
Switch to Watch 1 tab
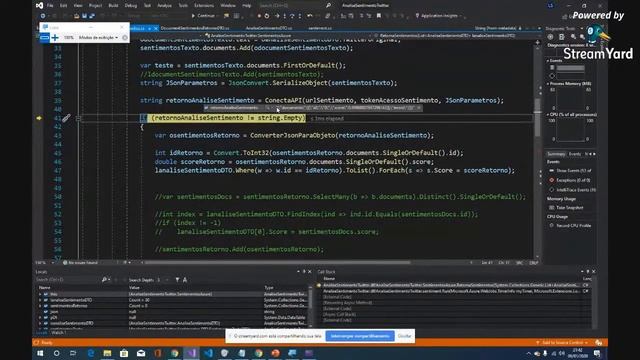click(x=58, y=333)
